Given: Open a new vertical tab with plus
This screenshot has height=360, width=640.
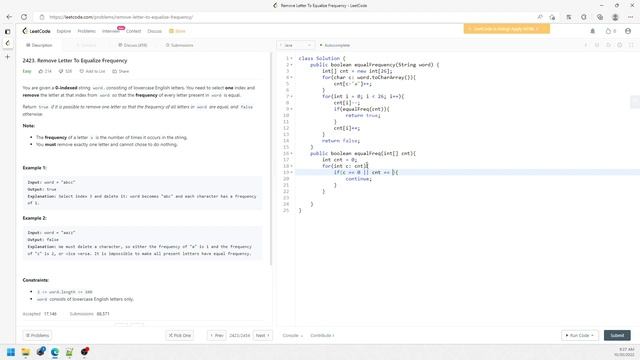Looking at the screenshot, I should [7, 57].
